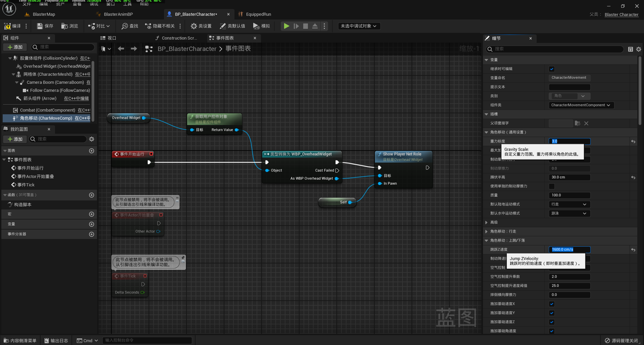This screenshot has width=644, height=345.
Task: Open My Blueprint settings gear
Action: [x=92, y=139]
